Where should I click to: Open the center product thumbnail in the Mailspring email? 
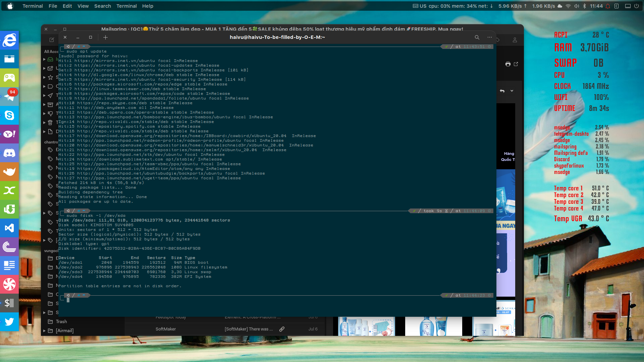433,326
